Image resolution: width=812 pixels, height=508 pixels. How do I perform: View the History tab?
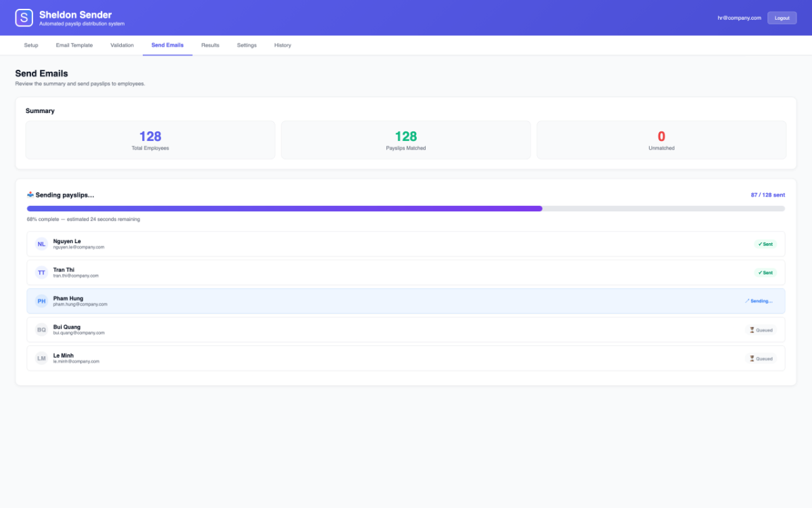click(283, 45)
